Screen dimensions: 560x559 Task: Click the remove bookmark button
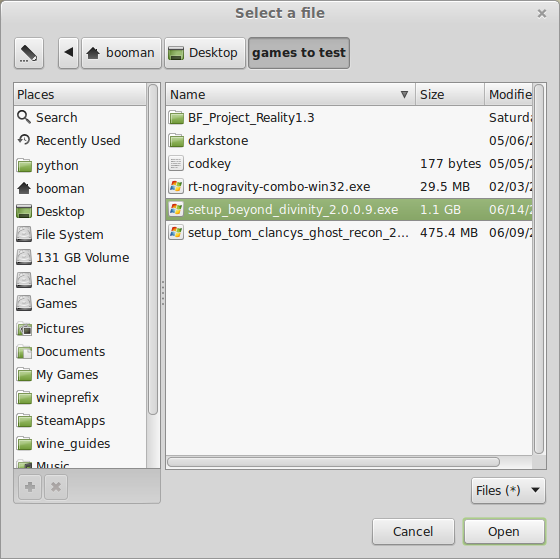pyautogui.click(x=56, y=487)
